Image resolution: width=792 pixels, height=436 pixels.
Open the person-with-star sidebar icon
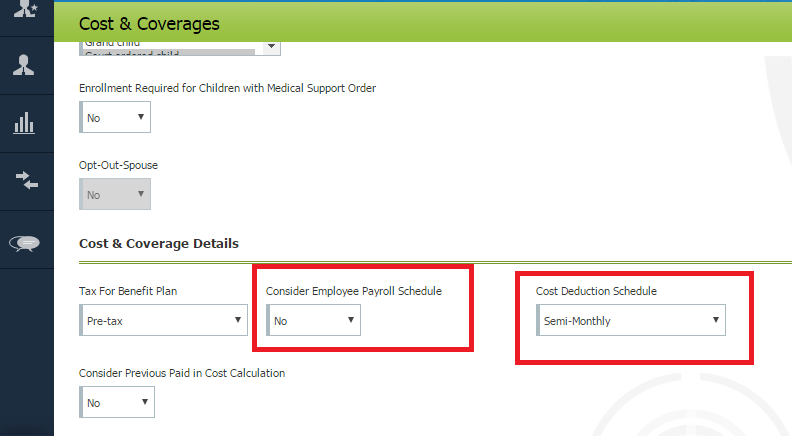click(x=26, y=8)
